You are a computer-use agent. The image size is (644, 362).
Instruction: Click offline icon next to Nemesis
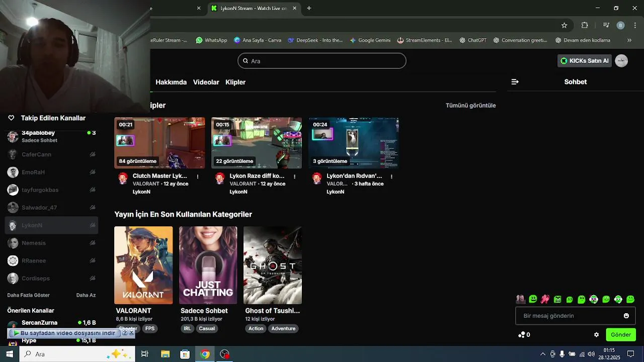pyautogui.click(x=93, y=243)
